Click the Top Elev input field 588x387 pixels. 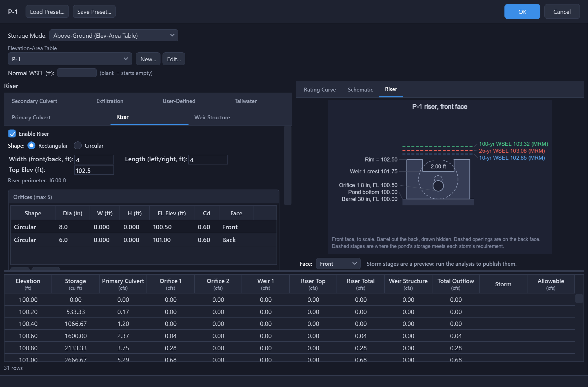[x=94, y=170]
